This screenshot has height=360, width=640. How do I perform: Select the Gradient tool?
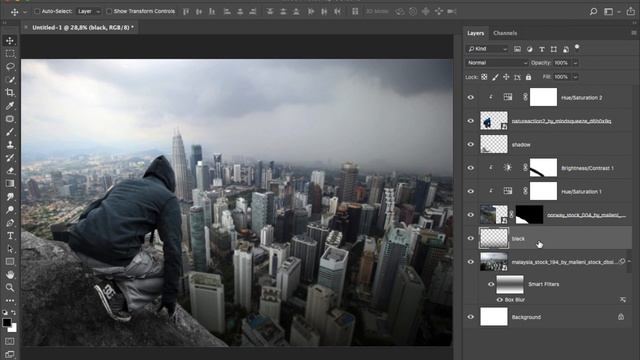[10, 184]
